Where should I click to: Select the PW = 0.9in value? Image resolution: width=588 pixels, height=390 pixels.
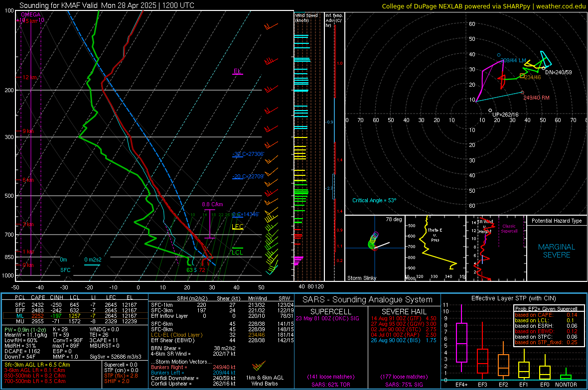click(x=25, y=330)
